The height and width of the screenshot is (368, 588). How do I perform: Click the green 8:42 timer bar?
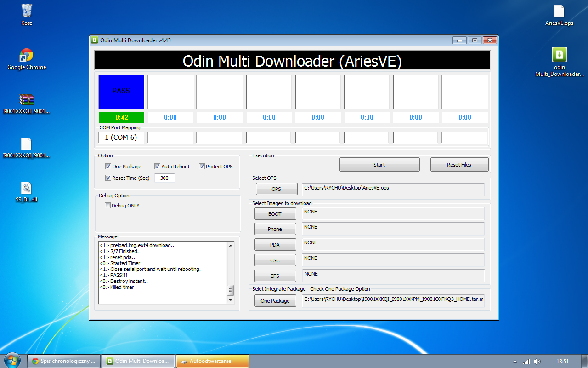pyautogui.click(x=121, y=117)
